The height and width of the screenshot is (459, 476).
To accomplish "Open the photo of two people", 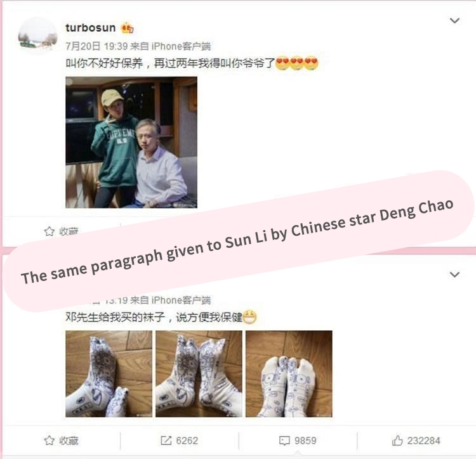I will [x=131, y=142].
